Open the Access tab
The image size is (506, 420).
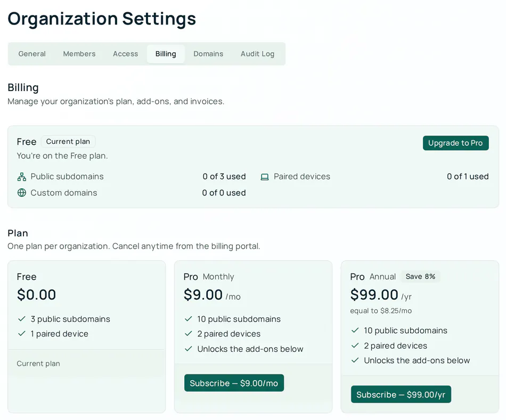point(126,54)
